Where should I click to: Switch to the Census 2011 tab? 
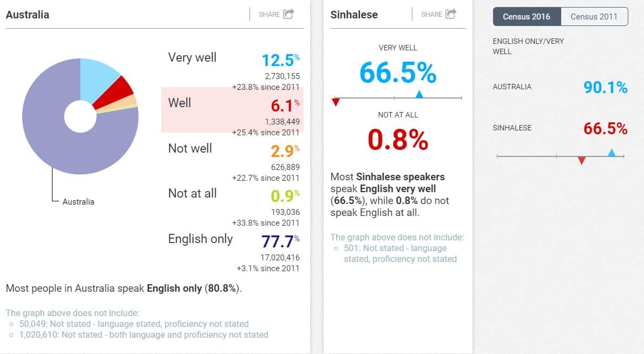coord(594,16)
